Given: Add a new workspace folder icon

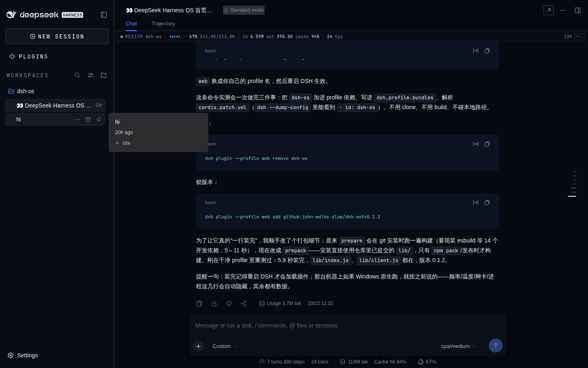Looking at the screenshot, I should (104, 75).
